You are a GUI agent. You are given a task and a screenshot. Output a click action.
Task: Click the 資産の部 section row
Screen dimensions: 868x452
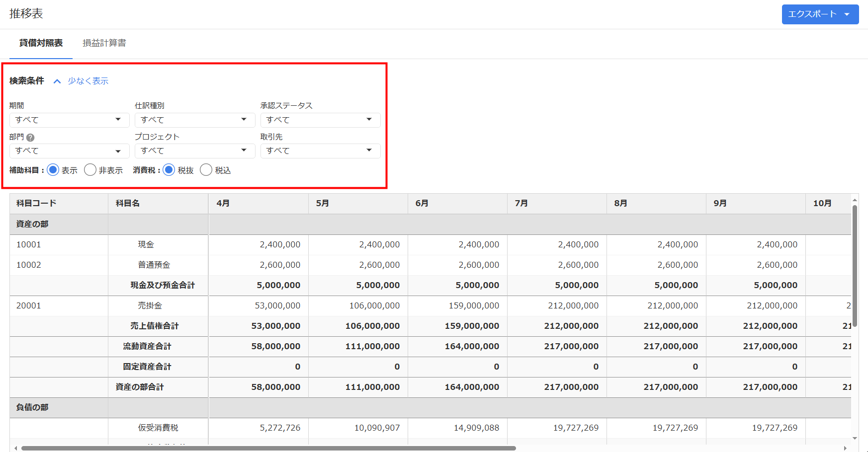coord(430,224)
